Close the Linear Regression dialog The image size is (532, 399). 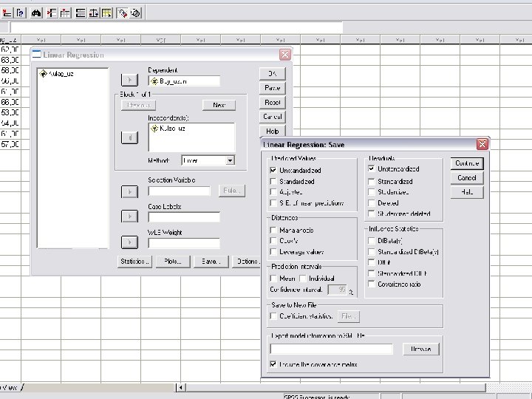click(x=285, y=54)
